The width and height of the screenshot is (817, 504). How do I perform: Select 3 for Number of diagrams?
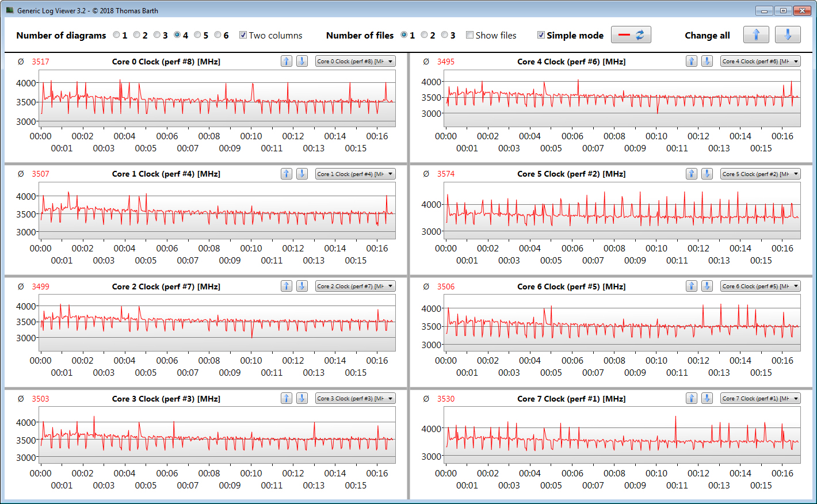[x=156, y=35]
